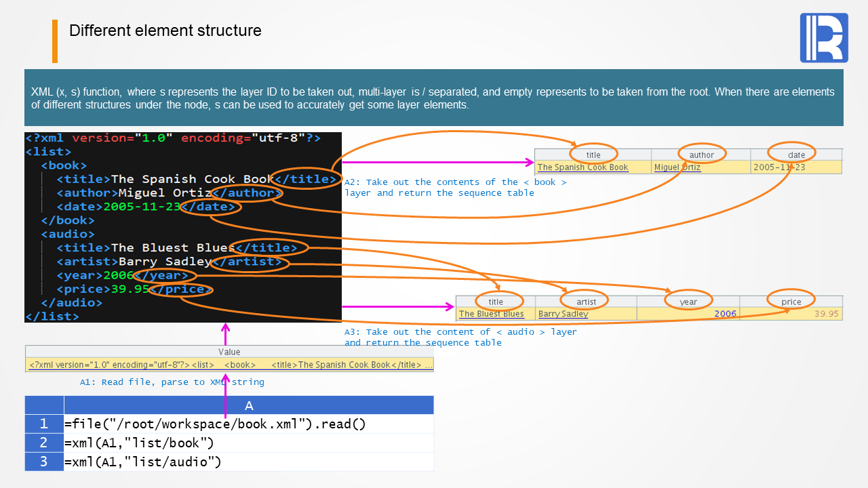The image size is (868, 488).
Task: Select the closing </book> tag in code
Action: coord(68,220)
